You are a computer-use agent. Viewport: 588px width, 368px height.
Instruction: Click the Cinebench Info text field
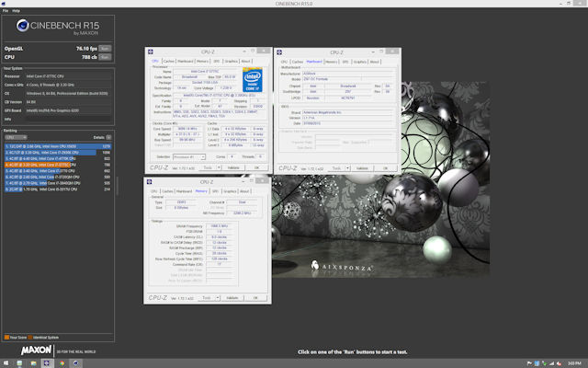(x=68, y=119)
